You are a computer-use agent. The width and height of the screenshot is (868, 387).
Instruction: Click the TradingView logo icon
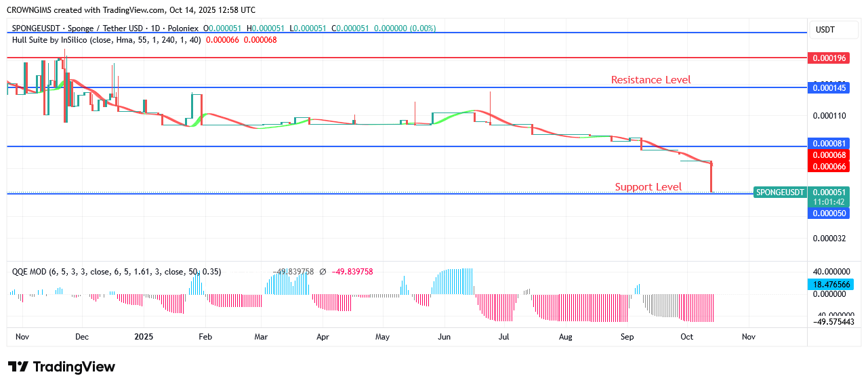pyautogui.click(x=18, y=367)
